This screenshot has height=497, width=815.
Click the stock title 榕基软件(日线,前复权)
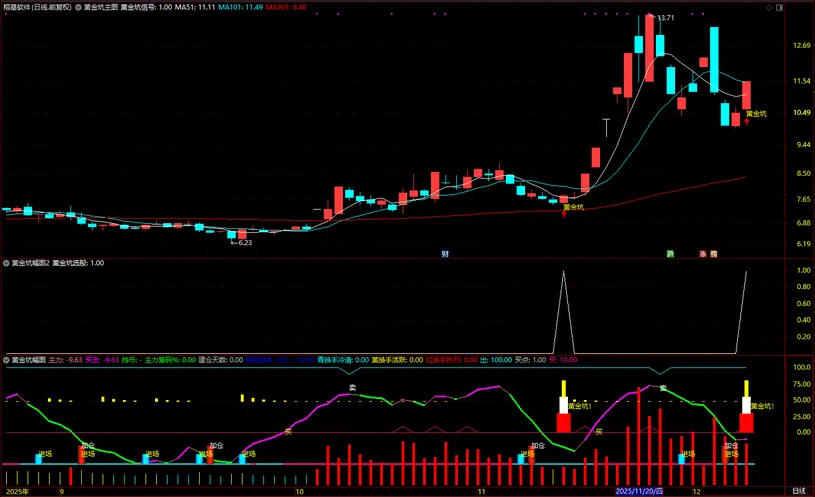[x=37, y=7]
